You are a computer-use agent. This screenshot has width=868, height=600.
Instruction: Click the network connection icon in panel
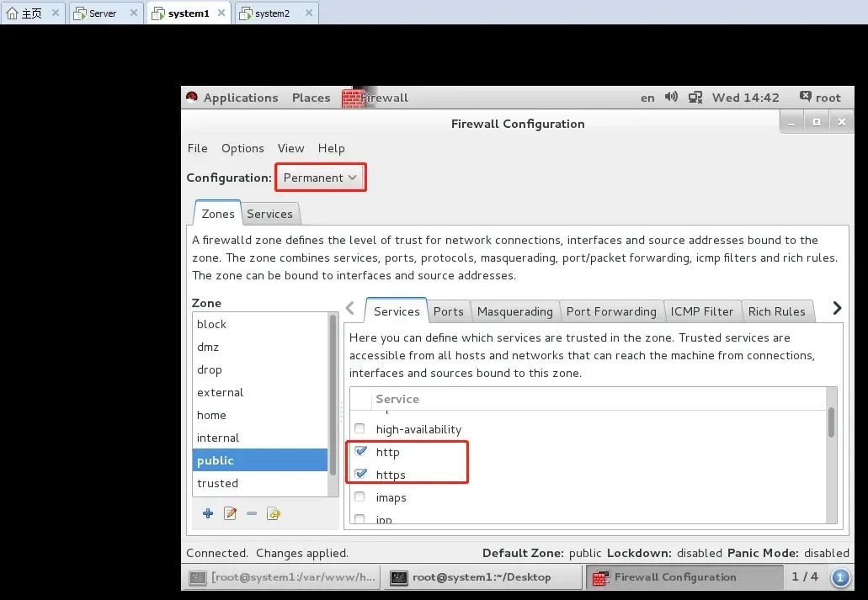[695, 98]
